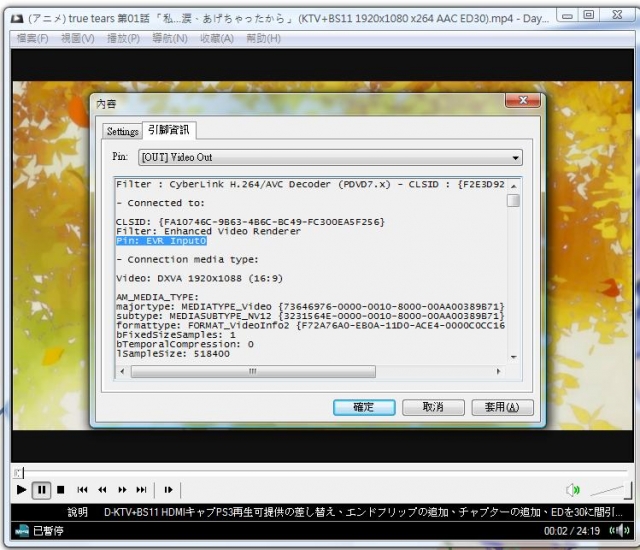Click the 說明 description text in info bar
This screenshot has height=550, width=640.
[x=78, y=512]
